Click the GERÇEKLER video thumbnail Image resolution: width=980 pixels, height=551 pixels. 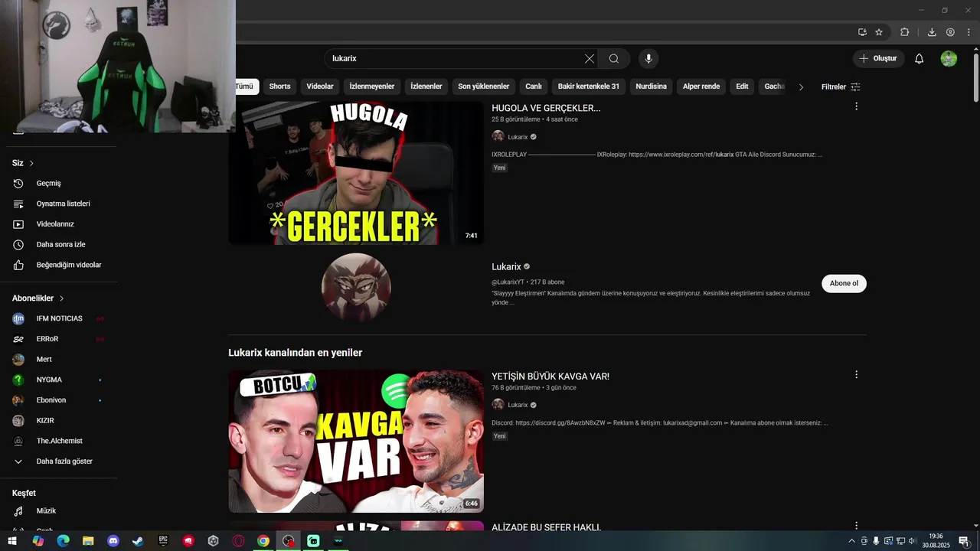(356, 173)
